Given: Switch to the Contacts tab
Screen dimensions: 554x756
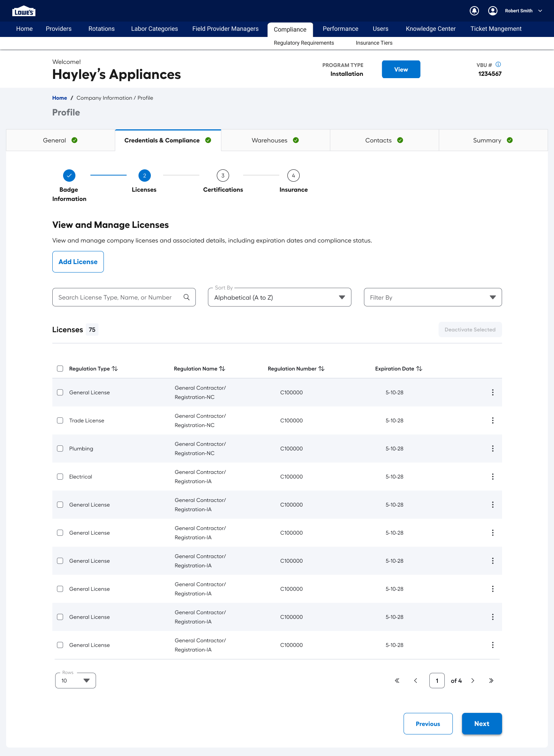Looking at the screenshot, I should point(384,140).
